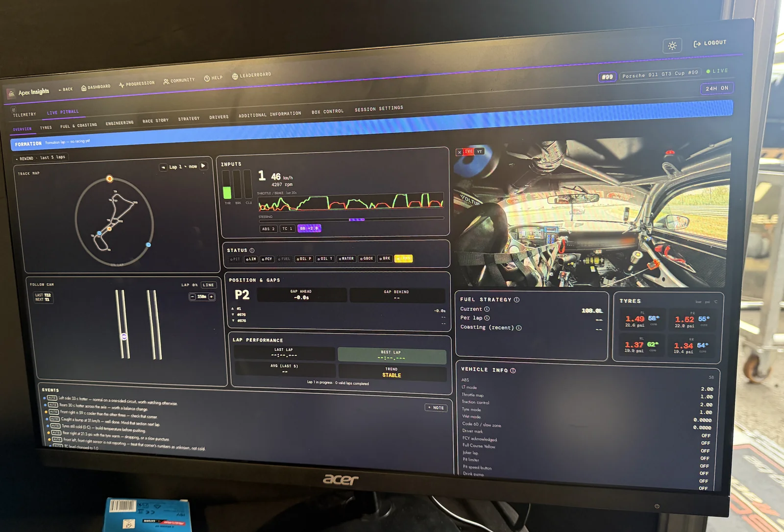Toggle the LINE button in Follow Cam
This screenshot has height=532, width=784.
point(208,285)
